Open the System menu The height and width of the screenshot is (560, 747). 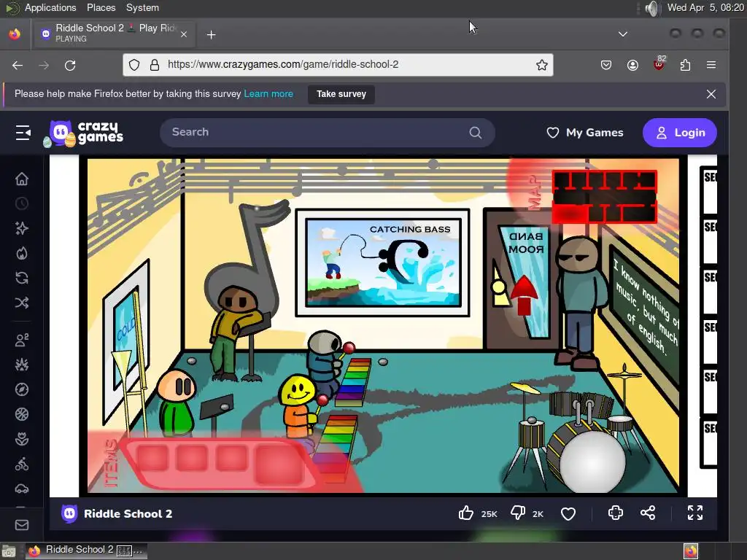click(142, 7)
